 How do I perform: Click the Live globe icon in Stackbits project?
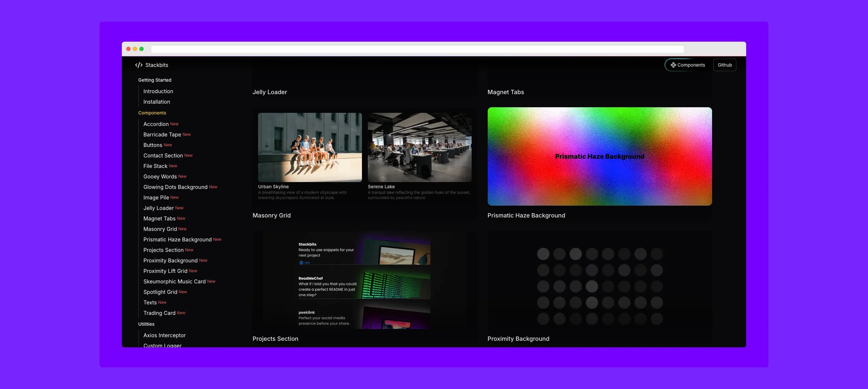coord(301,262)
